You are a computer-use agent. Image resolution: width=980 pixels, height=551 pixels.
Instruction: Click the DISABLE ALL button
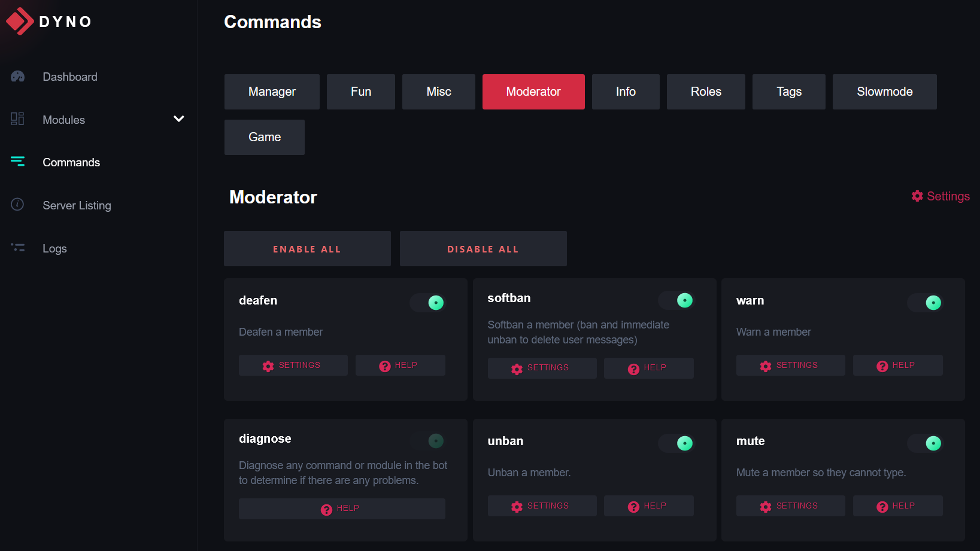483,248
